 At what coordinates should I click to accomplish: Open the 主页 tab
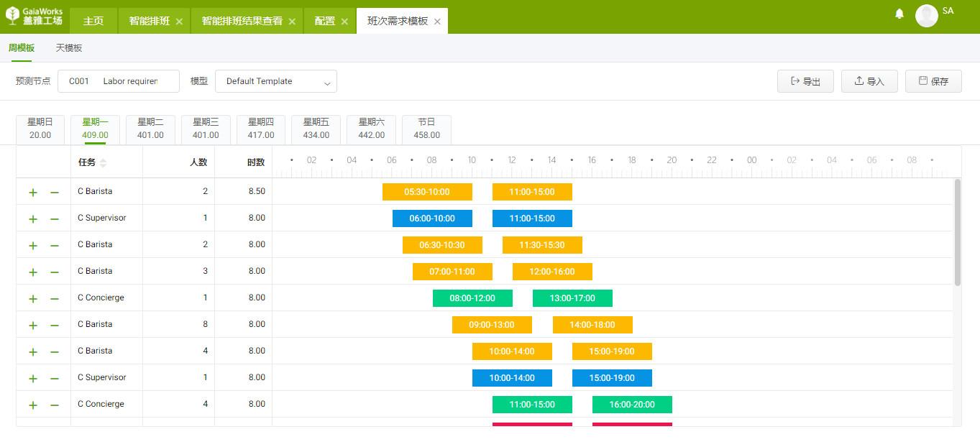coord(93,20)
